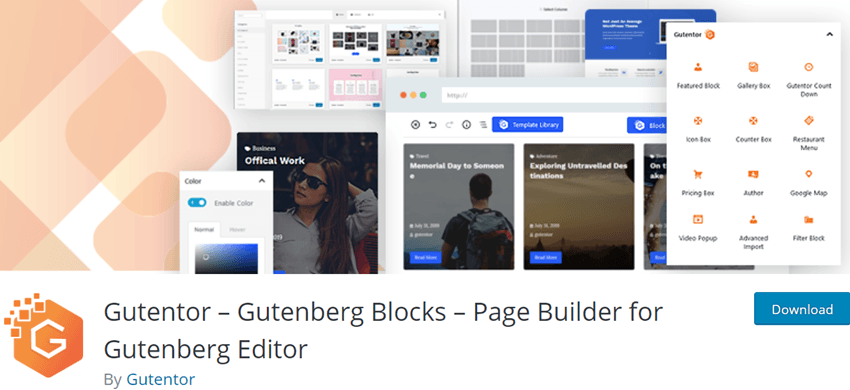Collapse the Gutentor blocks panel chevron
The width and height of the screenshot is (850, 390).
829,34
